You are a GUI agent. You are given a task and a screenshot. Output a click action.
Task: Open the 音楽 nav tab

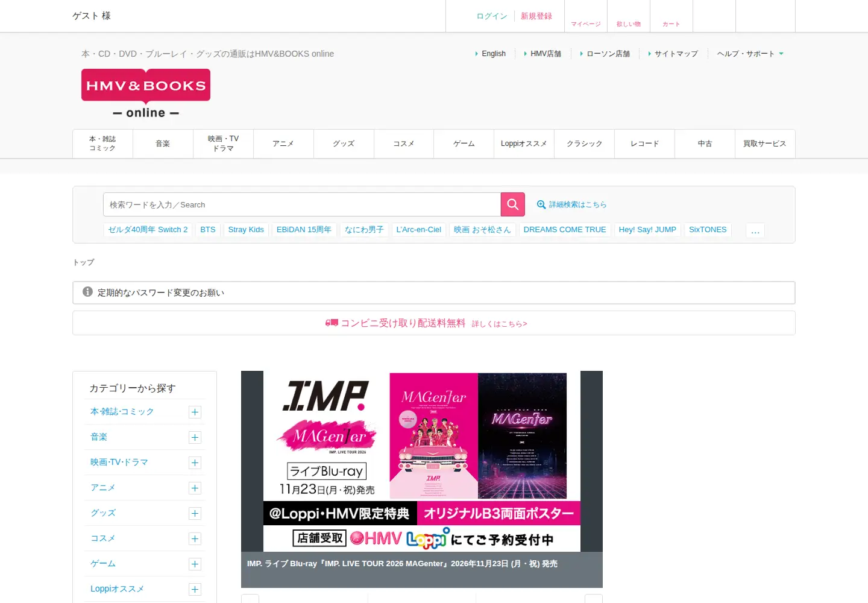163,144
